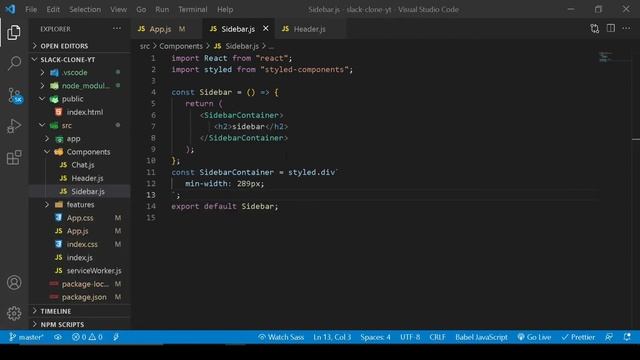Open the Accounts icon in activity bar
This screenshot has height=360, width=640.
click(x=14, y=282)
